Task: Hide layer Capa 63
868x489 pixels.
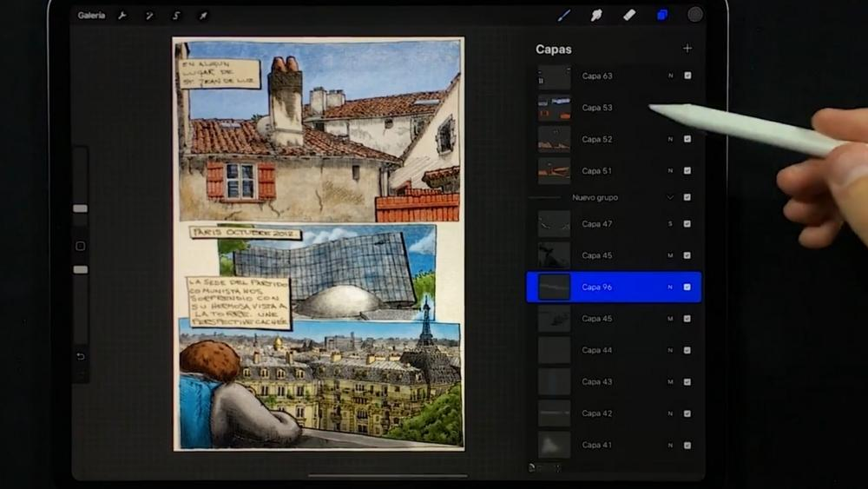Action: (687, 76)
